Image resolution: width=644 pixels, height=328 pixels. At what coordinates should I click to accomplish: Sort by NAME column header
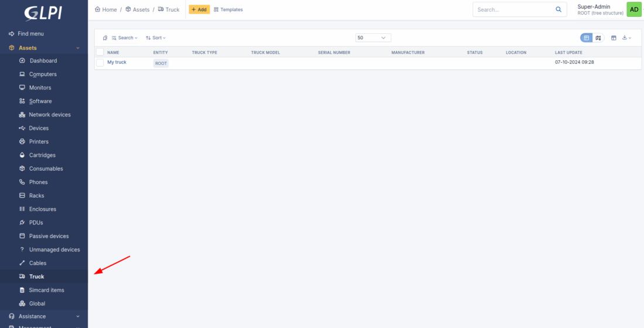(114, 53)
